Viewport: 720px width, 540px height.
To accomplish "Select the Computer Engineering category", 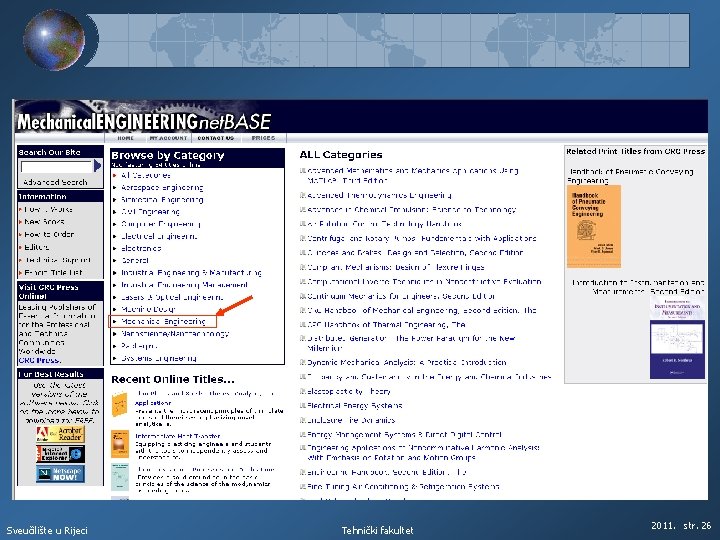I will [161, 224].
